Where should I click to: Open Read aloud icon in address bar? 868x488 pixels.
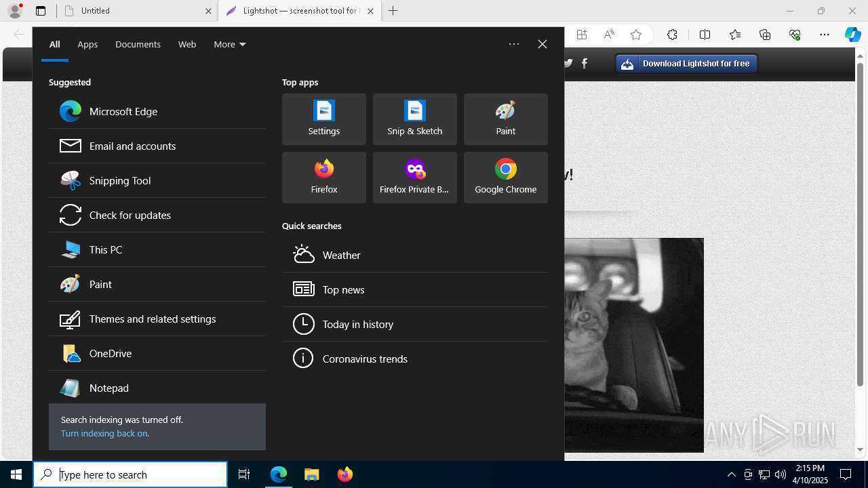click(x=609, y=35)
